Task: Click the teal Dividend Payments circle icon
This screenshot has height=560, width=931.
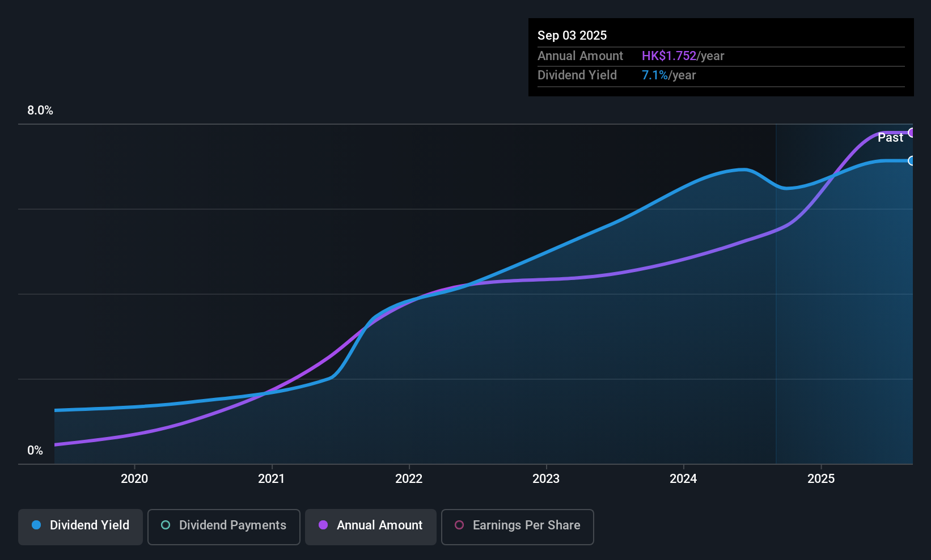Action: (166, 525)
